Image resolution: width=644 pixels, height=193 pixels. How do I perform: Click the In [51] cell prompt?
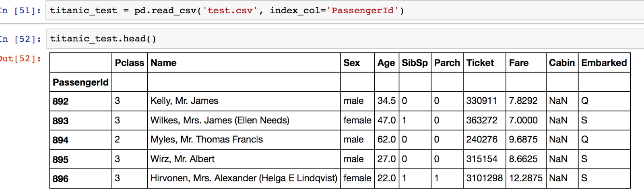(20, 11)
